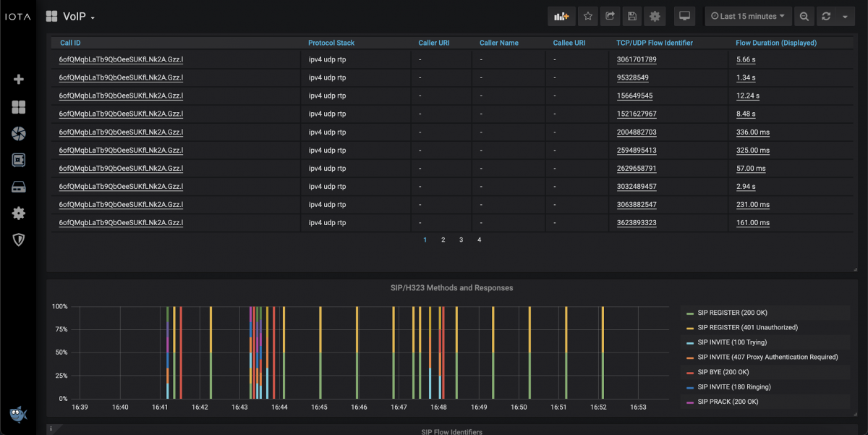Open flow identifier link 3061701789
This screenshot has height=435, width=868.
[x=637, y=60]
